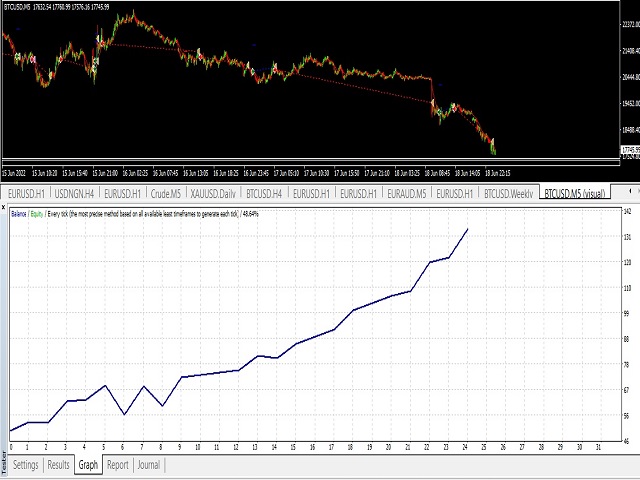Select the BTCUSD.M5 (visual) chart tab

(575, 193)
